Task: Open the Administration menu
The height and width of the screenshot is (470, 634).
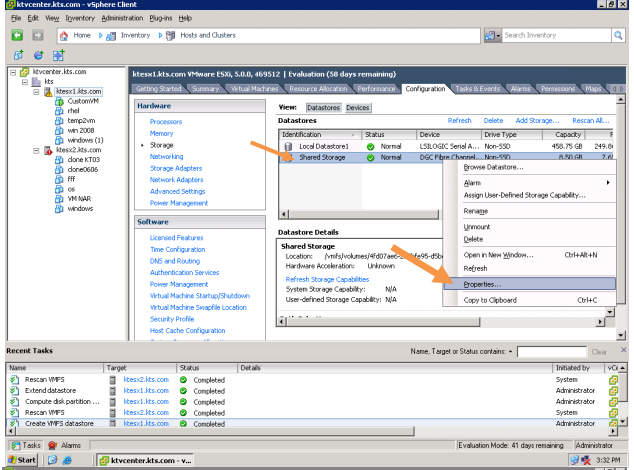Action: [x=122, y=18]
